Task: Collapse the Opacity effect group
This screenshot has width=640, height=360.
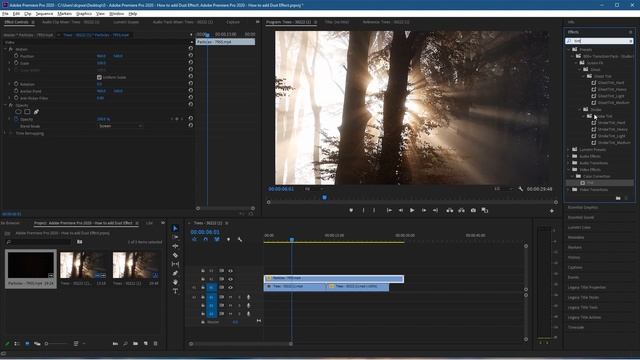Action: 5,105
